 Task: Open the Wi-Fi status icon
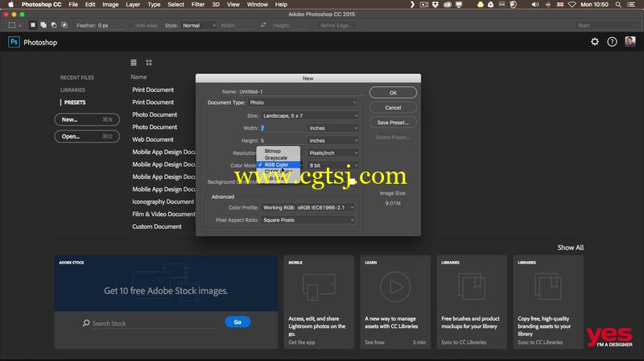tap(572, 5)
